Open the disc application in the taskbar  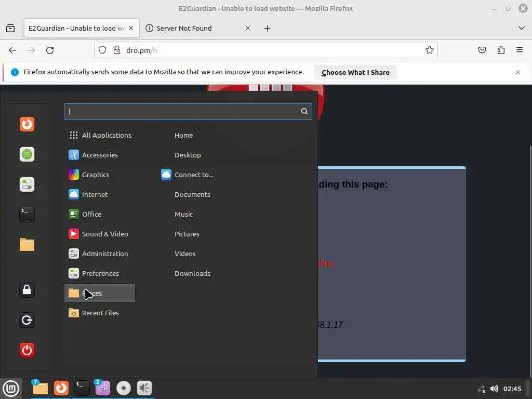124,388
